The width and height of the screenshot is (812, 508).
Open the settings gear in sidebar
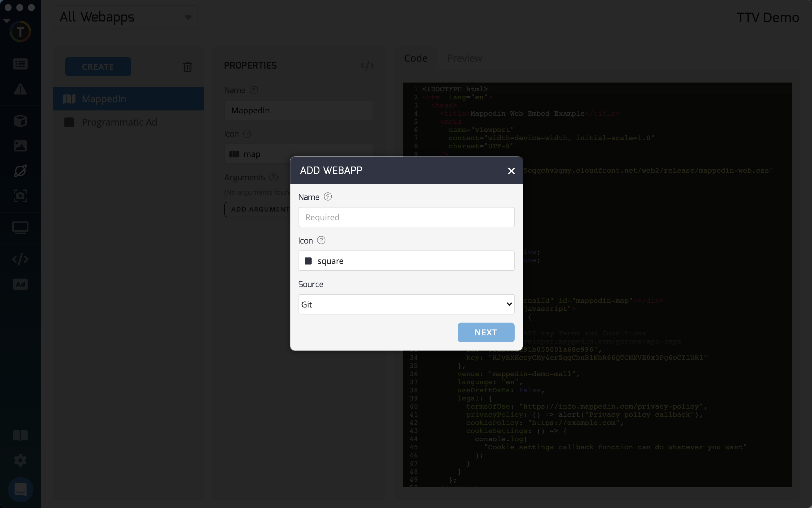click(x=20, y=460)
